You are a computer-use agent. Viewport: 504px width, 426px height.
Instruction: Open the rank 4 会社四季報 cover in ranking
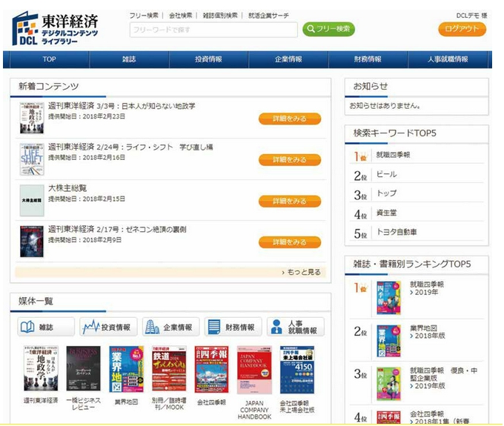tap(388, 416)
